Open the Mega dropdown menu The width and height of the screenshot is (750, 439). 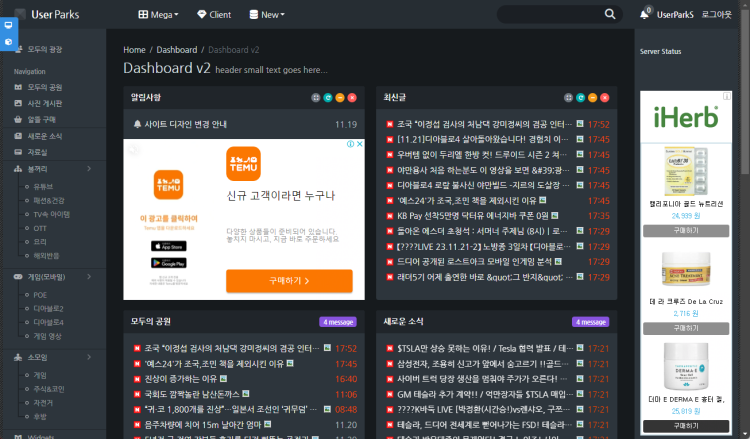158,15
